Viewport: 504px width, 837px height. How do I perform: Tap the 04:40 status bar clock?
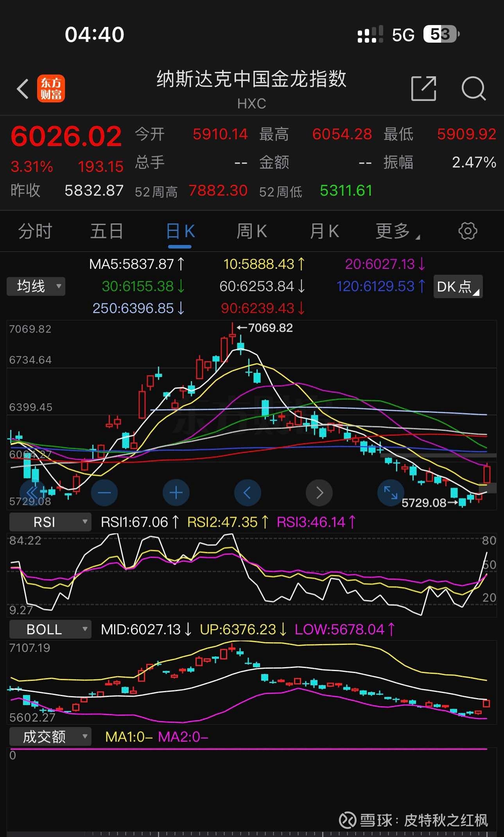pyautogui.click(x=95, y=34)
